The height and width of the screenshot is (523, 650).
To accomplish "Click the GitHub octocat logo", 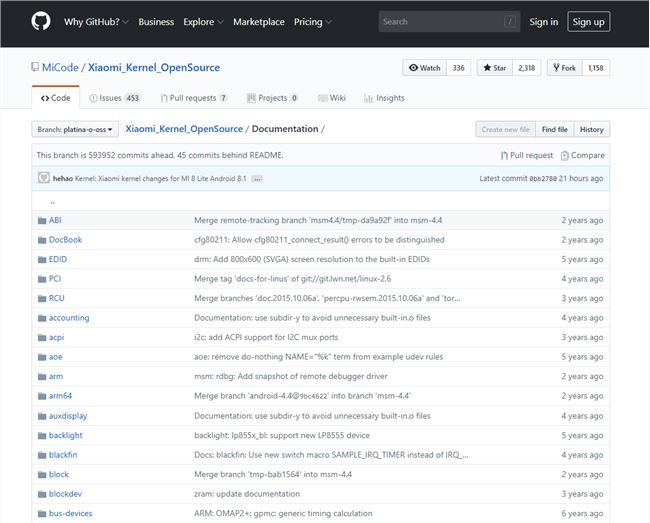I will (x=41, y=21).
